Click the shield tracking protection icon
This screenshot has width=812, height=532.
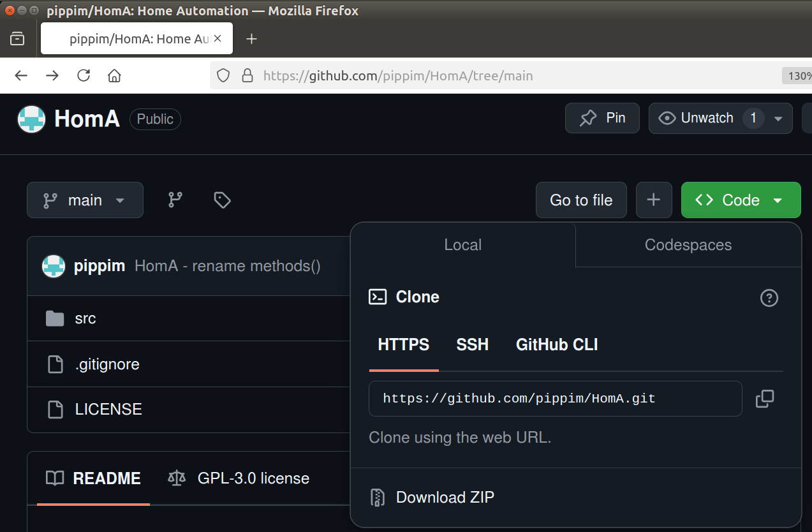point(223,76)
